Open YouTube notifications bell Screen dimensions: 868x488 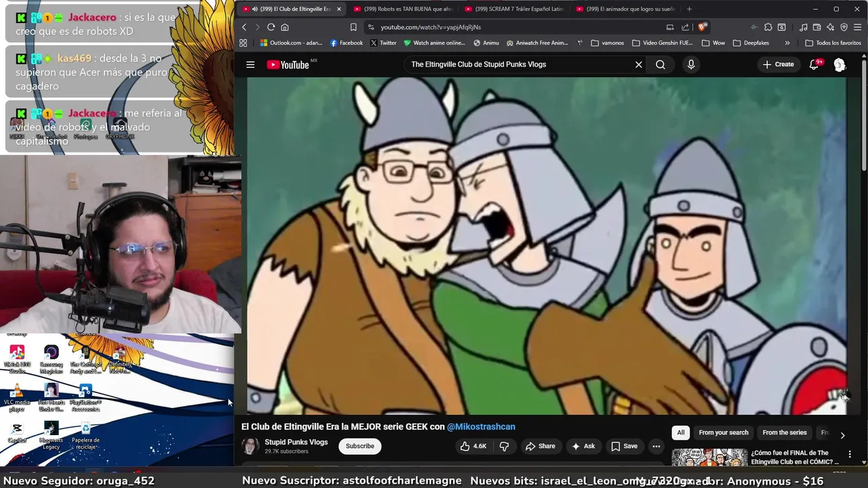[x=814, y=64]
